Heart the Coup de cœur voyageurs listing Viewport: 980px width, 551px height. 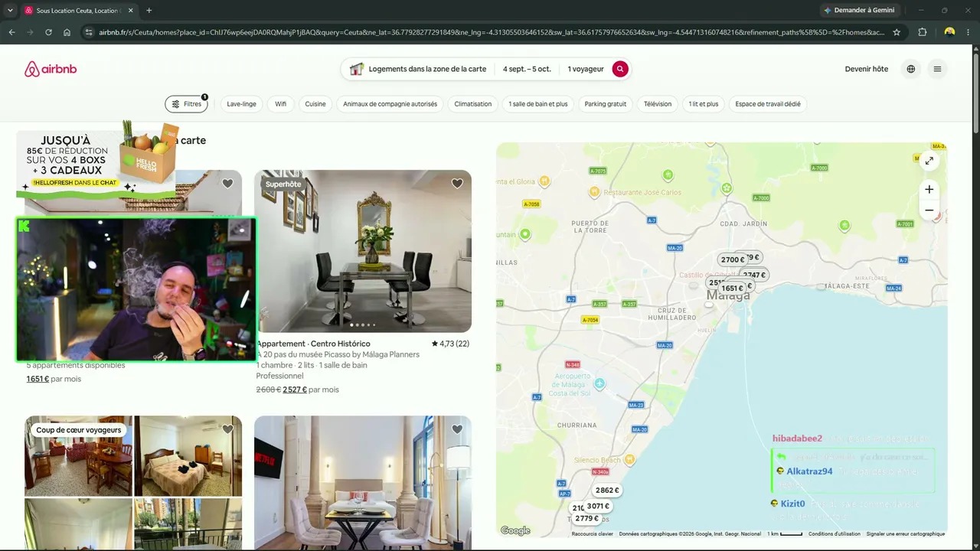(227, 429)
